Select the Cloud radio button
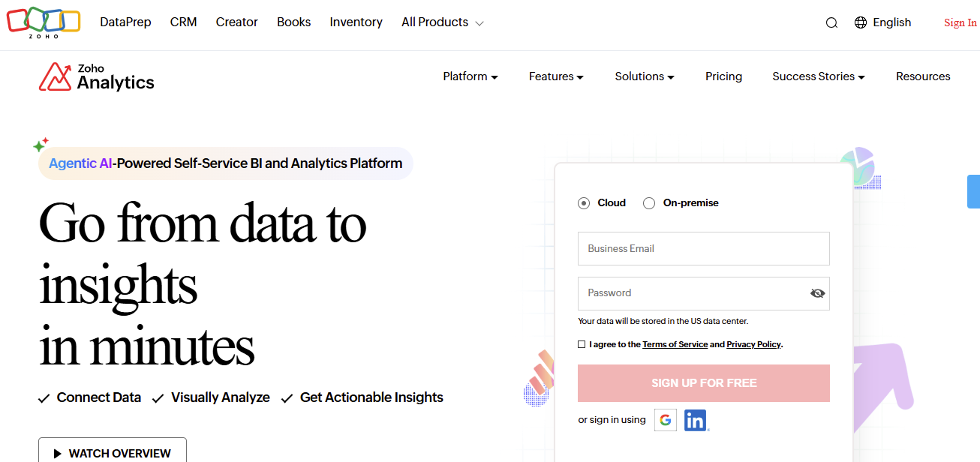 click(x=584, y=202)
